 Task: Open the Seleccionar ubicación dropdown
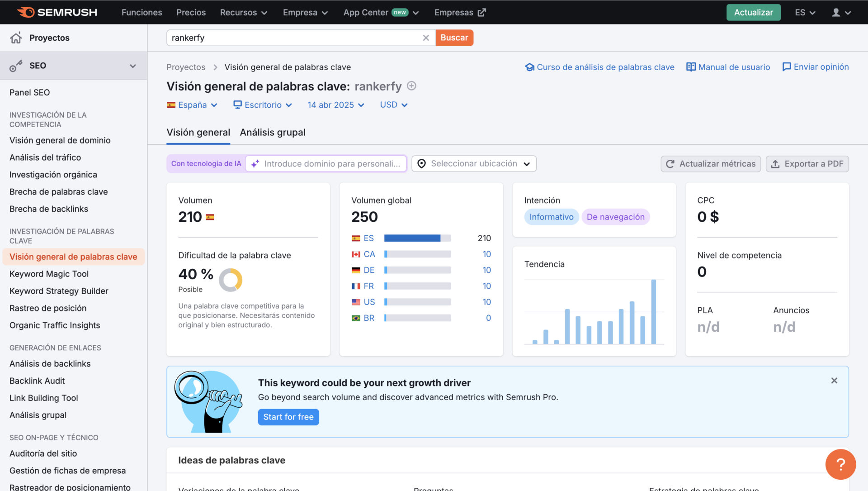click(x=474, y=164)
